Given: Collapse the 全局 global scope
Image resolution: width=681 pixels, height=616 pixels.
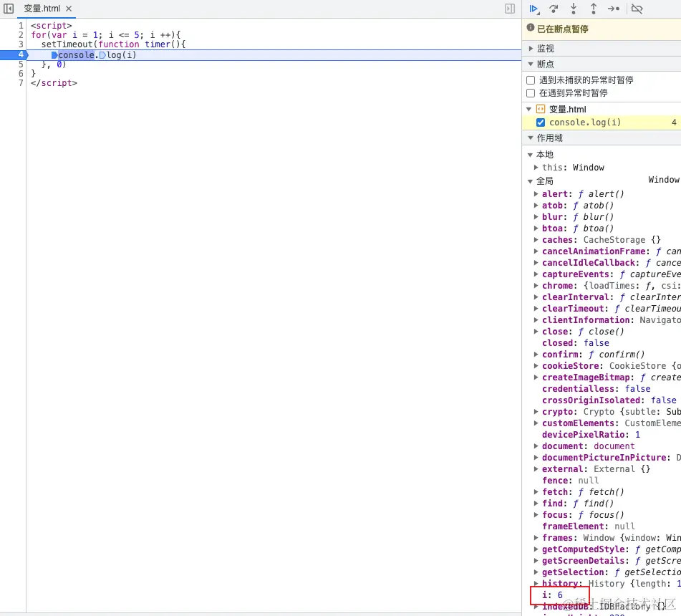Looking at the screenshot, I should (530, 181).
